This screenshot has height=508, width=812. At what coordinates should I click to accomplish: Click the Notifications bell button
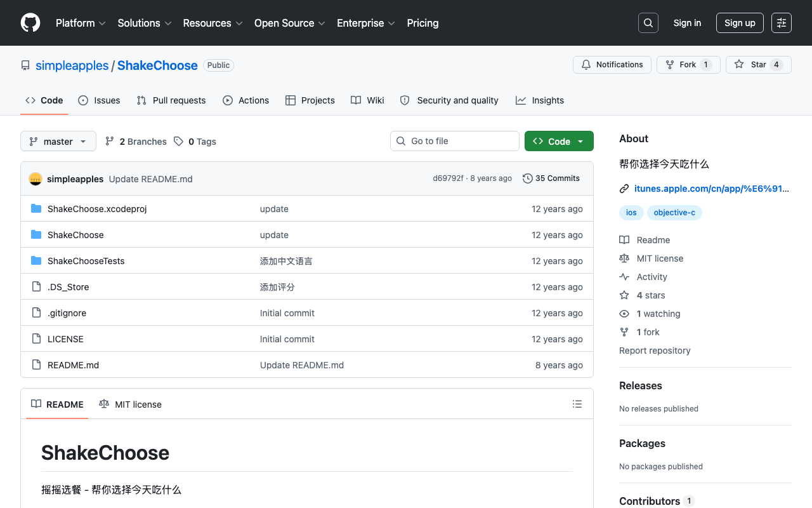[612, 65]
